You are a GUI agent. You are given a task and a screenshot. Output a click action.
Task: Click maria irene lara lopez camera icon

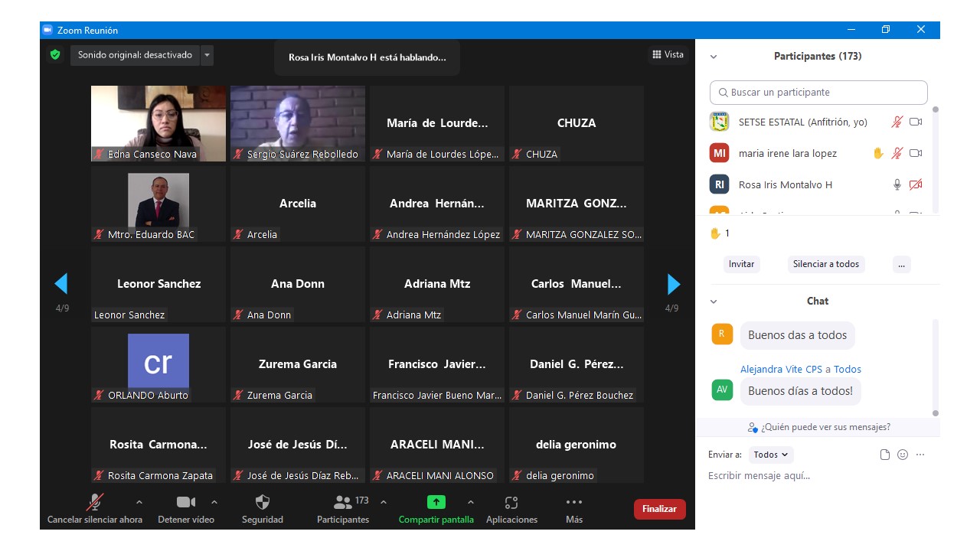(x=916, y=153)
